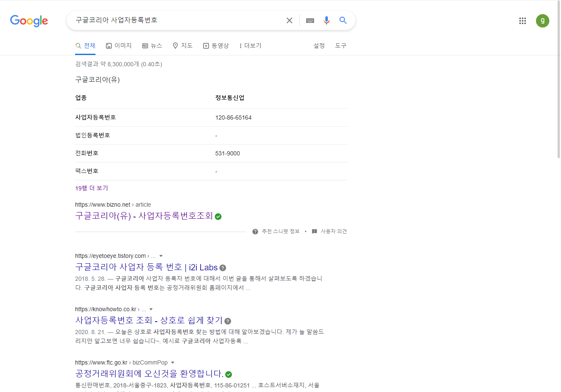Click the 사업자등록번호 row label
Viewport: 561px width, 392px height.
point(96,117)
